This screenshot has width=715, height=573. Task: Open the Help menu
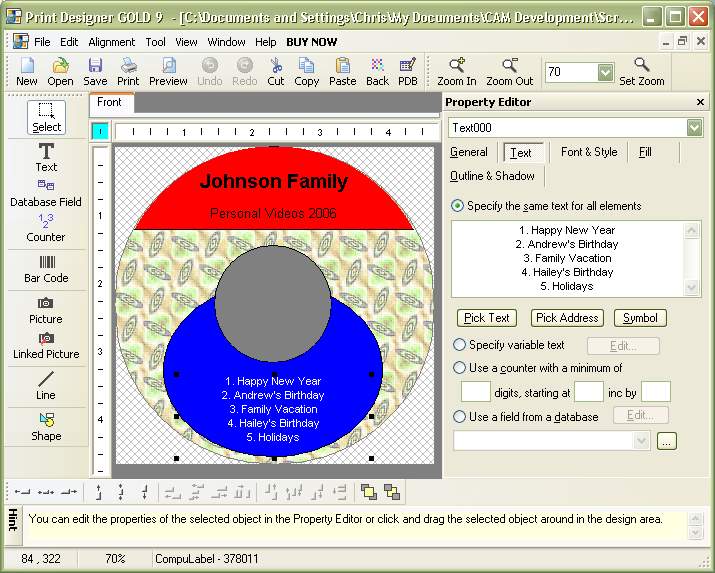pos(265,42)
